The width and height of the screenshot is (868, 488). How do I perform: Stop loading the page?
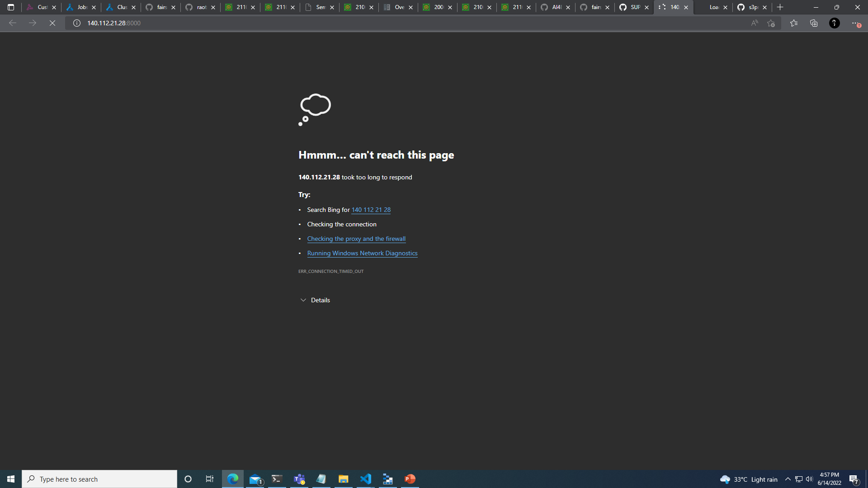[x=52, y=23]
